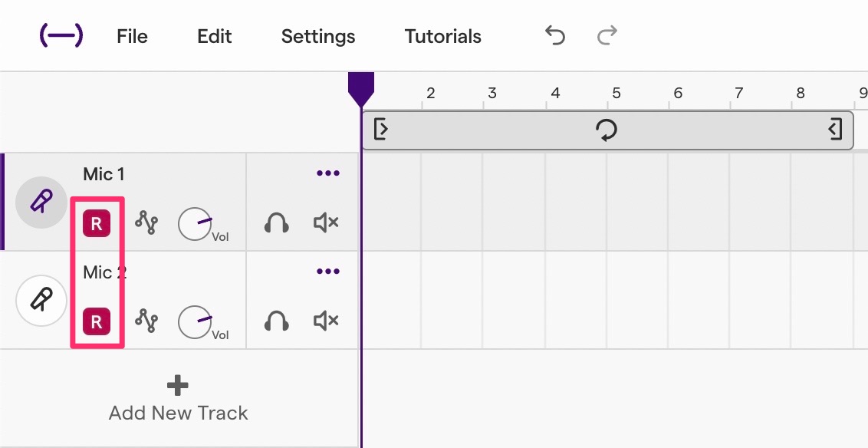The width and height of the screenshot is (868, 448).
Task: Open the Tutorials link
Action: 443,37
